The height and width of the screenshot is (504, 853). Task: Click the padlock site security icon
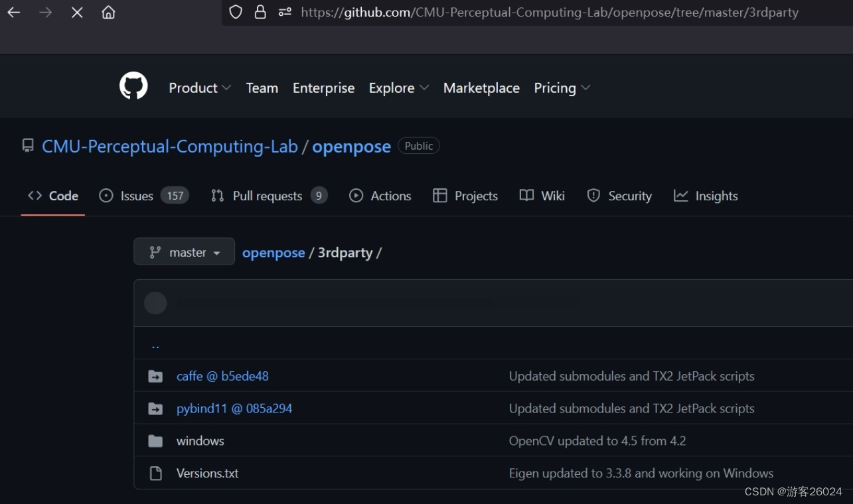click(260, 12)
